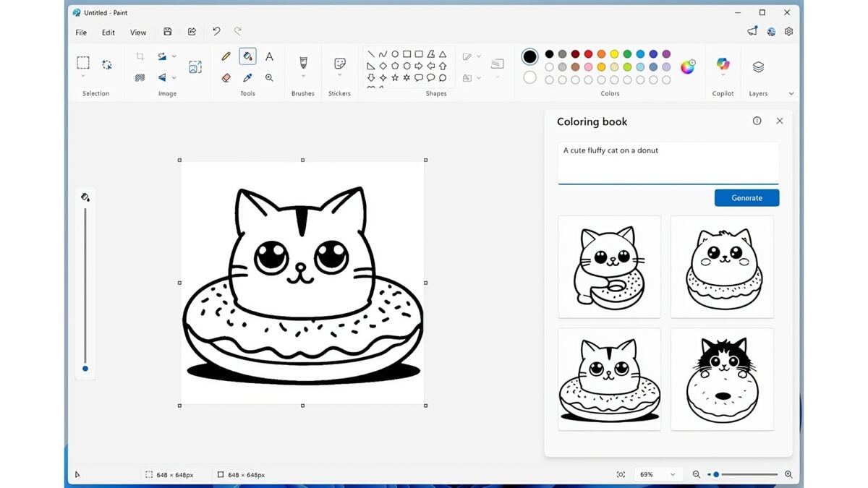868x488 pixels.
Task: Activate the Text tool
Action: (x=269, y=56)
